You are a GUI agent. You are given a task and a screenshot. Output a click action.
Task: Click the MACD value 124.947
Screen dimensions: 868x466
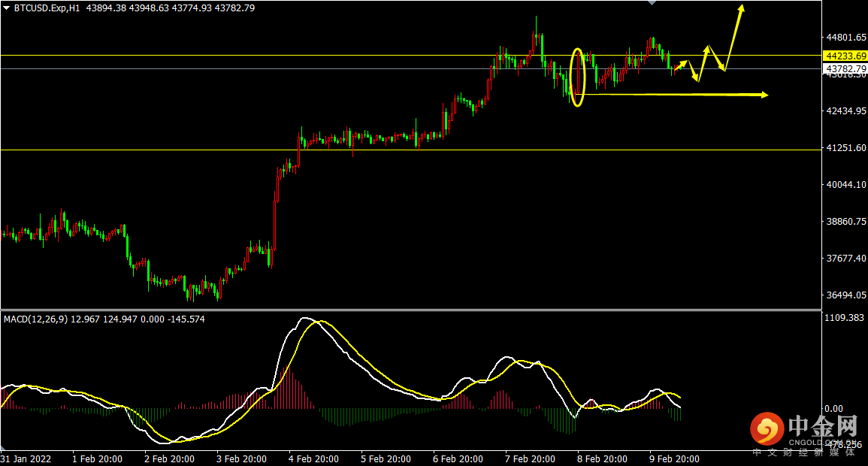(120, 319)
